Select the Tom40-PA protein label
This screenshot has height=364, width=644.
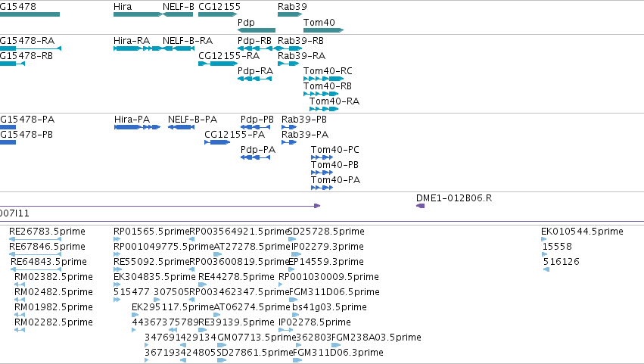(335, 180)
